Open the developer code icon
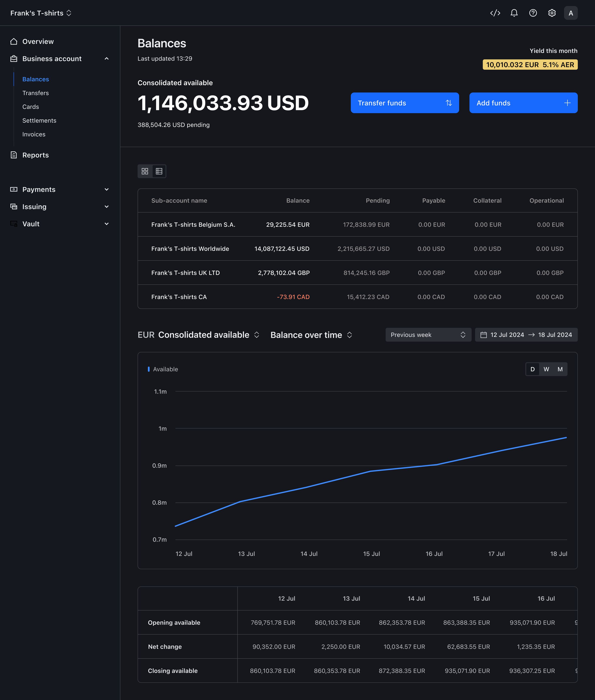This screenshot has height=700, width=595. click(495, 13)
